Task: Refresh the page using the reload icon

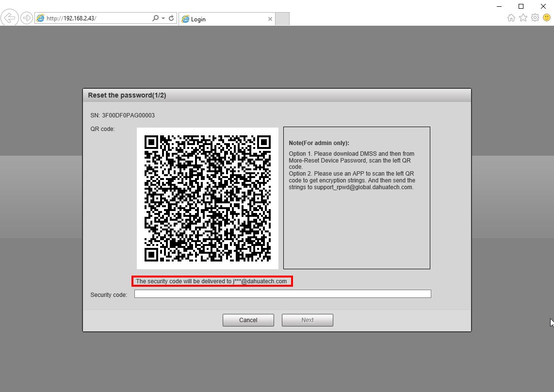Action: click(171, 17)
